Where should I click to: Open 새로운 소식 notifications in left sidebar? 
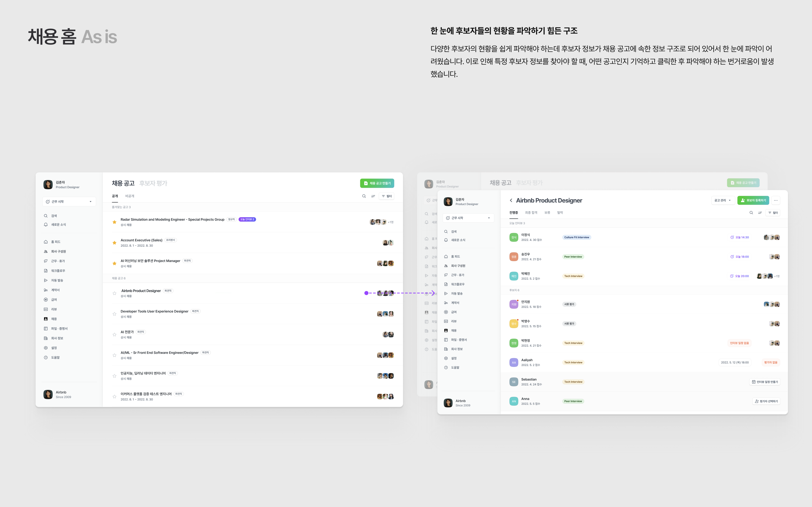point(58,225)
